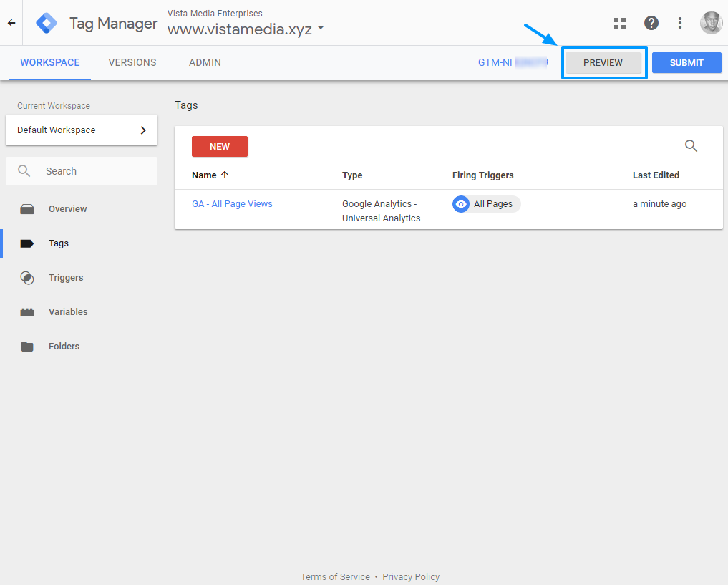This screenshot has height=585, width=728.
Task: Switch to the Versions tab
Action: pos(132,63)
